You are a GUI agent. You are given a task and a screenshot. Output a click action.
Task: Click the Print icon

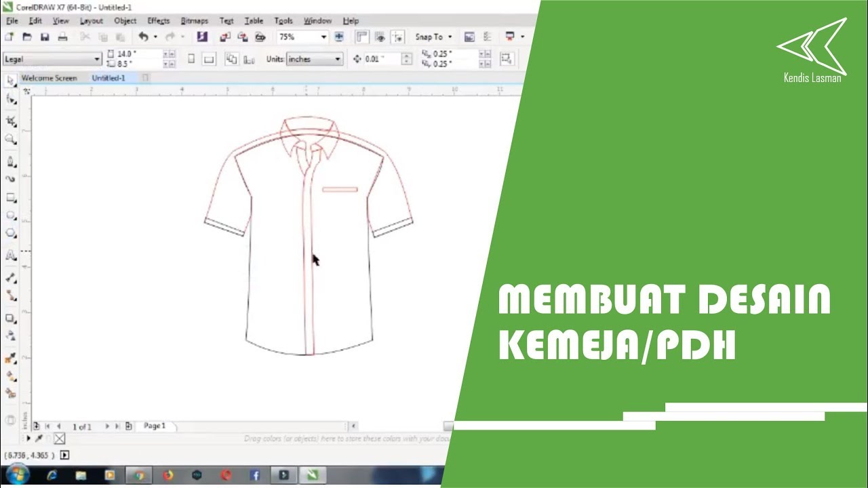point(62,37)
